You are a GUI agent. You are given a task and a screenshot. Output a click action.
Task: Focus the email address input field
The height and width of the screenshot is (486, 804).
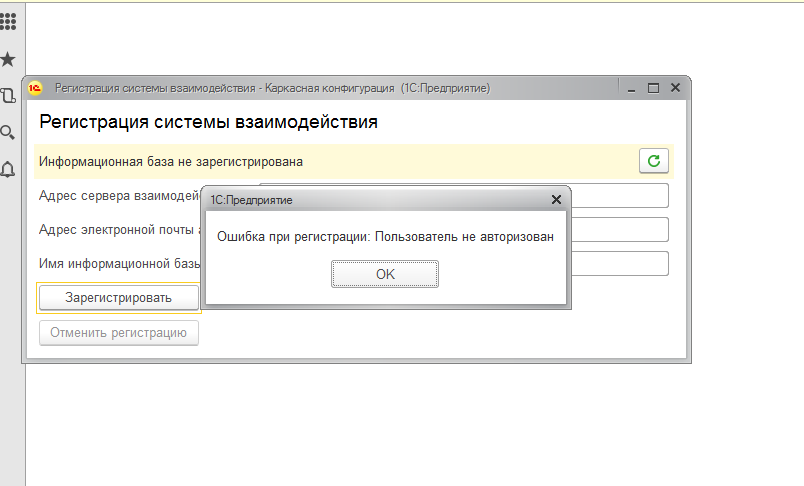620,230
